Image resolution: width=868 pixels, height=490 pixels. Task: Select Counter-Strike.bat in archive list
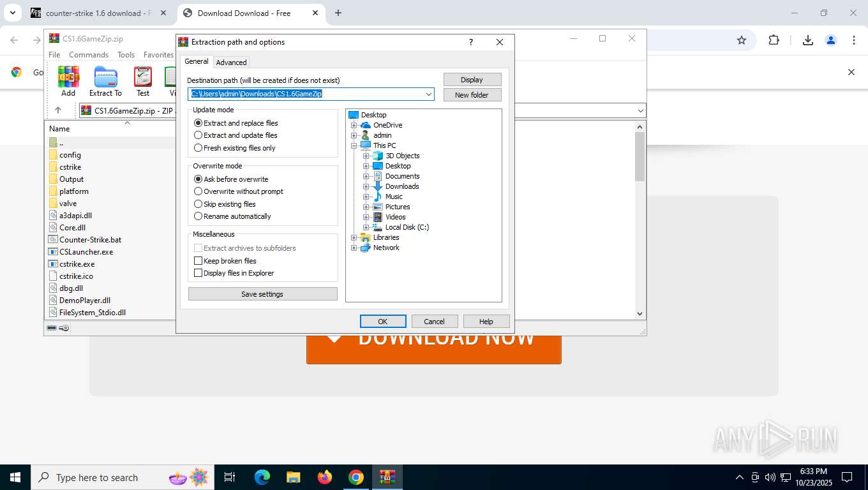click(x=90, y=239)
